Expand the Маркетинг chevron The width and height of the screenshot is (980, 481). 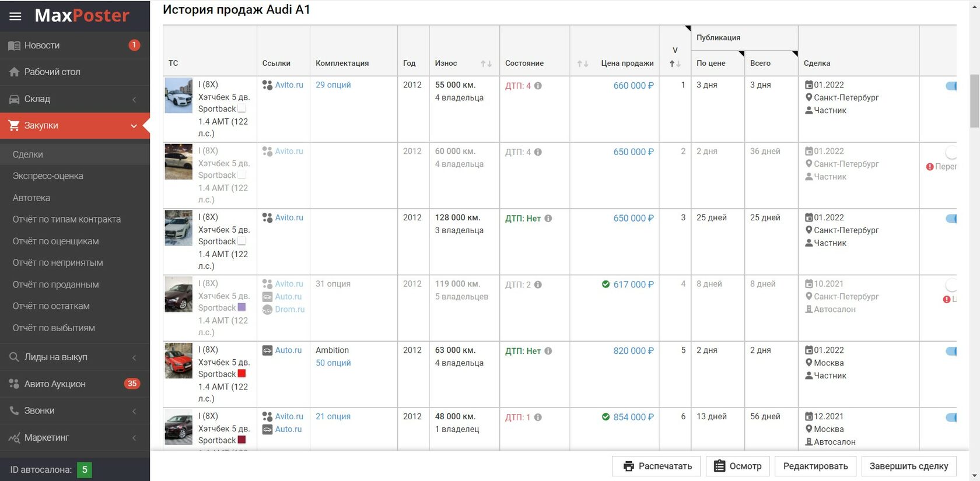coord(134,438)
